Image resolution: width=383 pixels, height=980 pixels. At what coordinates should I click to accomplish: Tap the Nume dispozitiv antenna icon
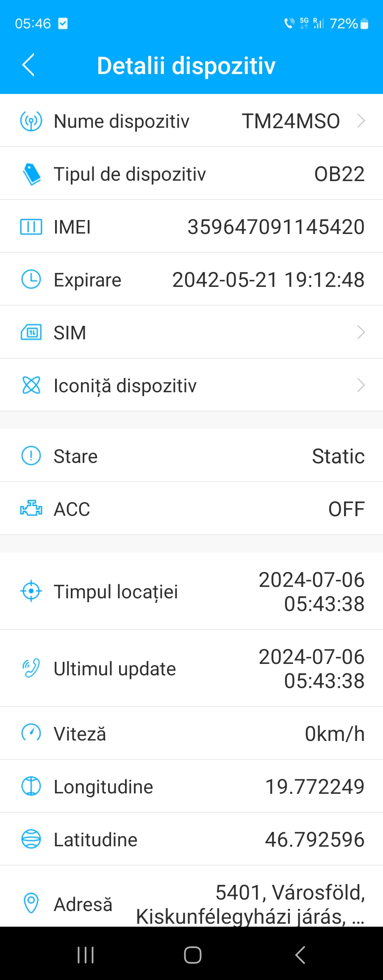pos(31,121)
